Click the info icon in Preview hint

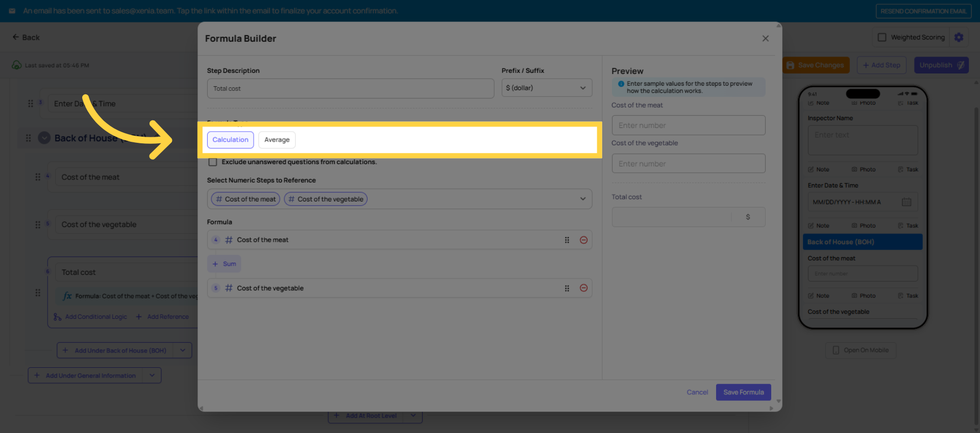click(x=621, y=84)
